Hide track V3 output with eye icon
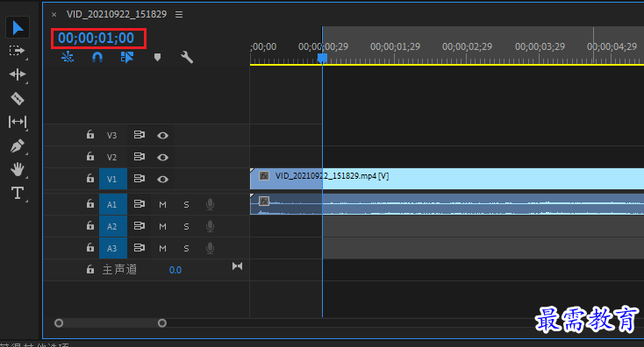644x347 pixels. [162, 135]
